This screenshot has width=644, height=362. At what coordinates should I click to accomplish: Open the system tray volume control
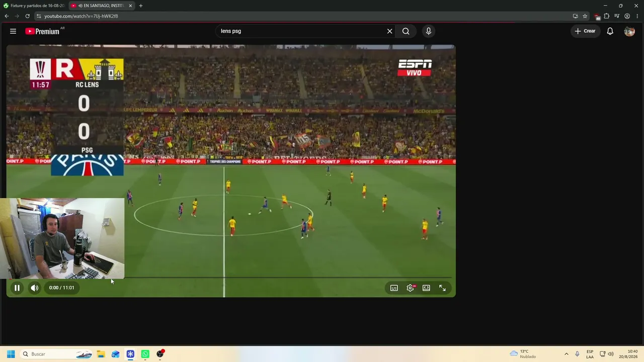611,354
